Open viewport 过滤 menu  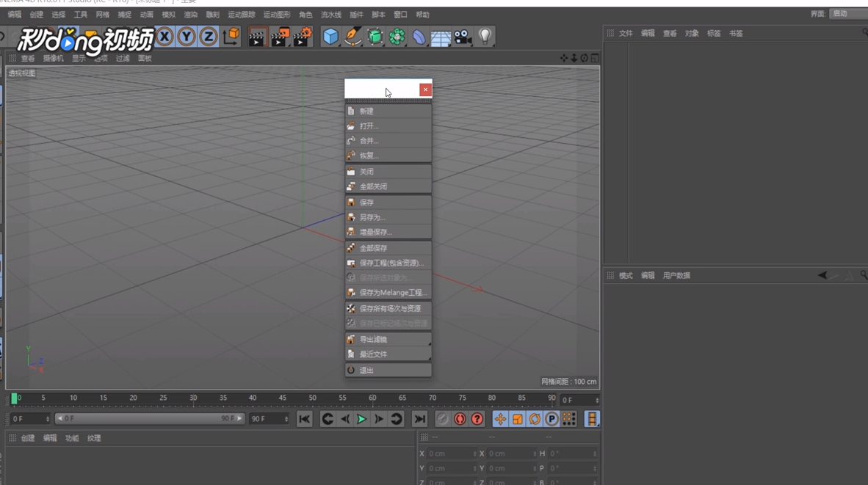click(x=123, y=59)
